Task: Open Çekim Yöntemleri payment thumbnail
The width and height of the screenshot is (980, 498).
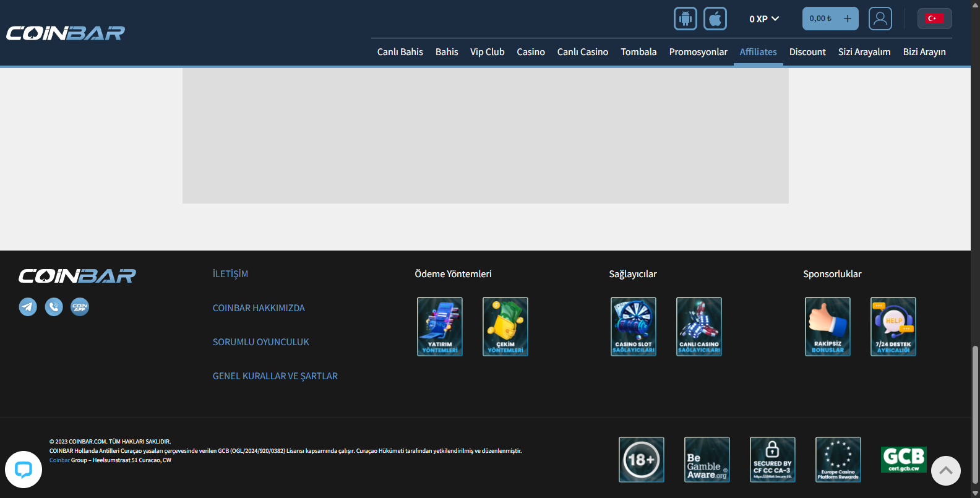Action: 505,327
